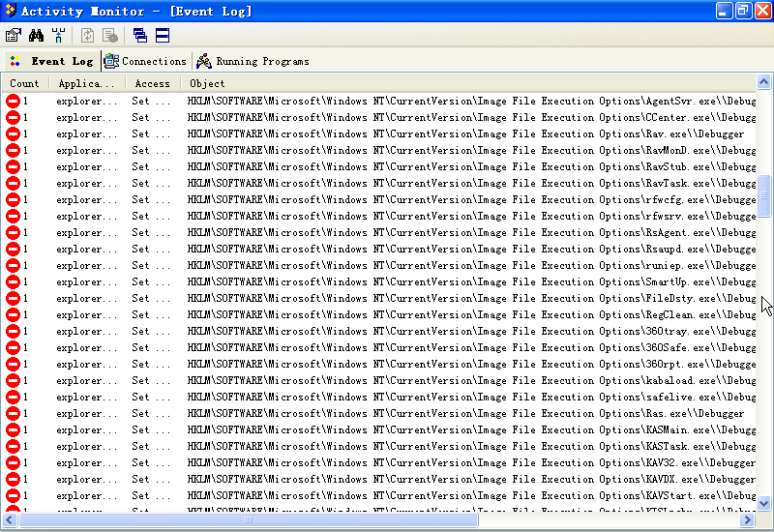Click the filter arrow toolbar icon

click(58, 35)
